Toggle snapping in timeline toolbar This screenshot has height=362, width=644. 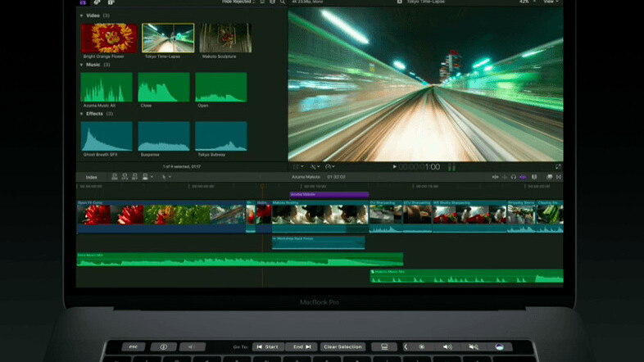pos(533,177)
